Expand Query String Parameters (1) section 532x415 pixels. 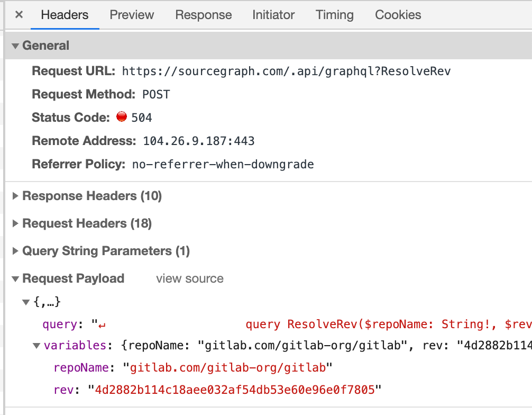[15, 251]
